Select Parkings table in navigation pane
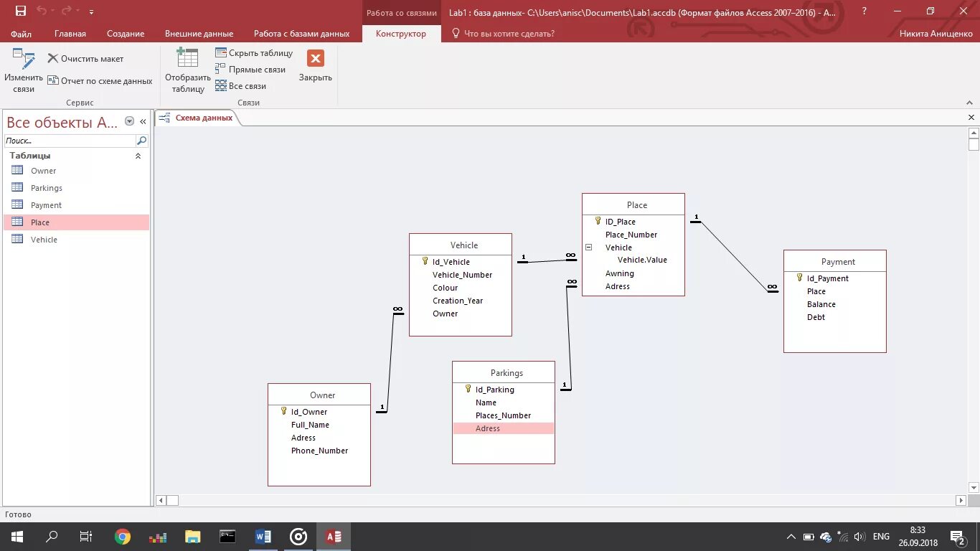This screenshot has width=980, height=551. (77, 188)
